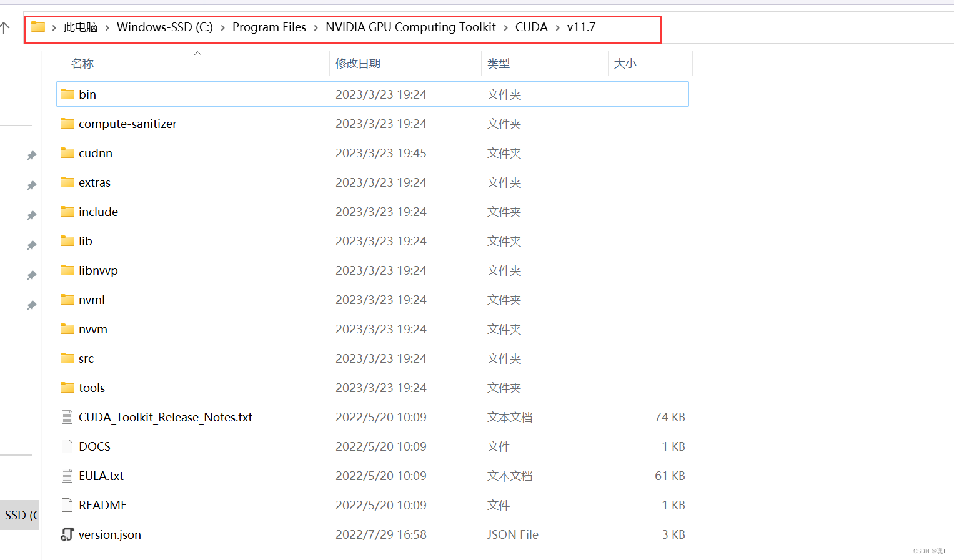Sort by 修改日期 column header

(358, 64)
